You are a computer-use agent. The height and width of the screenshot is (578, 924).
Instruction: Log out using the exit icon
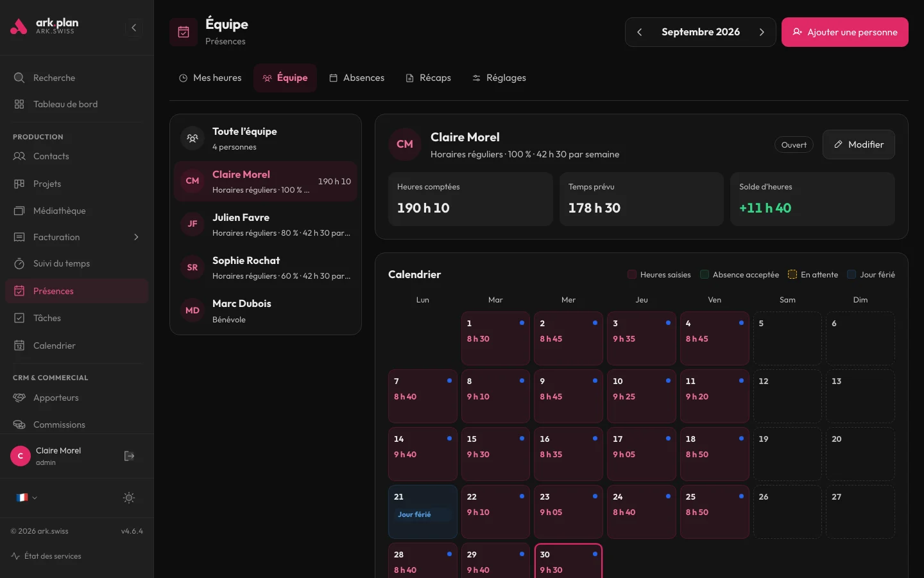(x=129, y=456)
